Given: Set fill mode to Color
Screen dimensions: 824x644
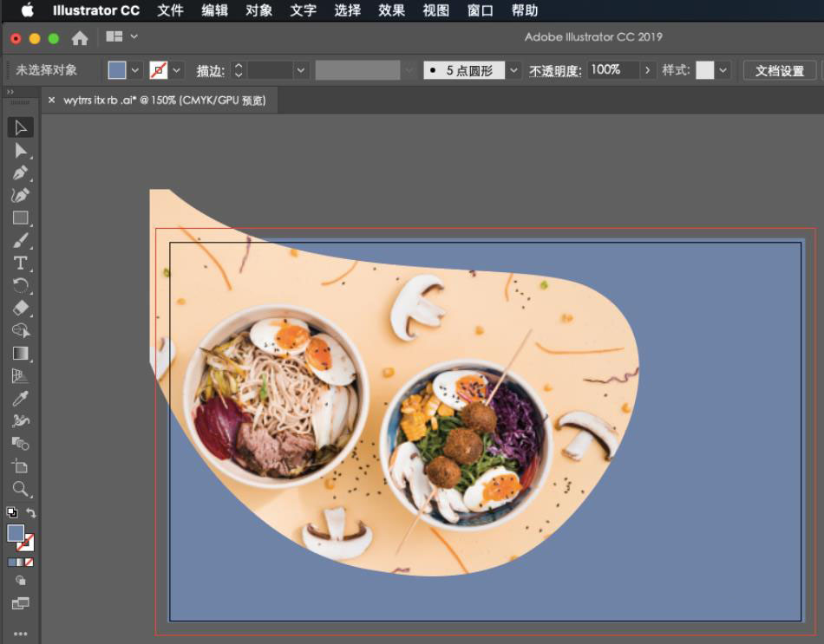Looking at the screenshot, I should coord(12,562).
